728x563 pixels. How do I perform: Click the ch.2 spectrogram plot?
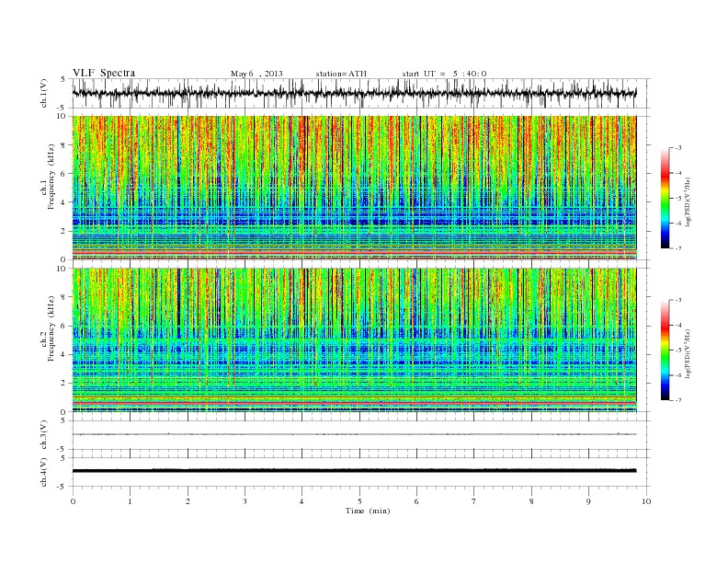coord(354,340)
